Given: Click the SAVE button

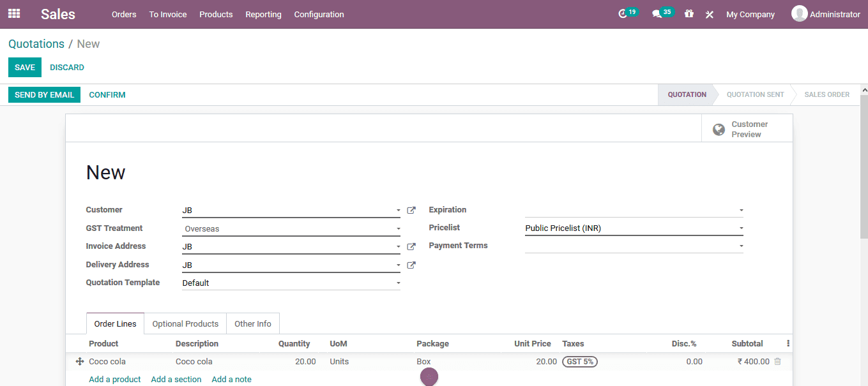Looking at the screenshot, I should [25, 67].
